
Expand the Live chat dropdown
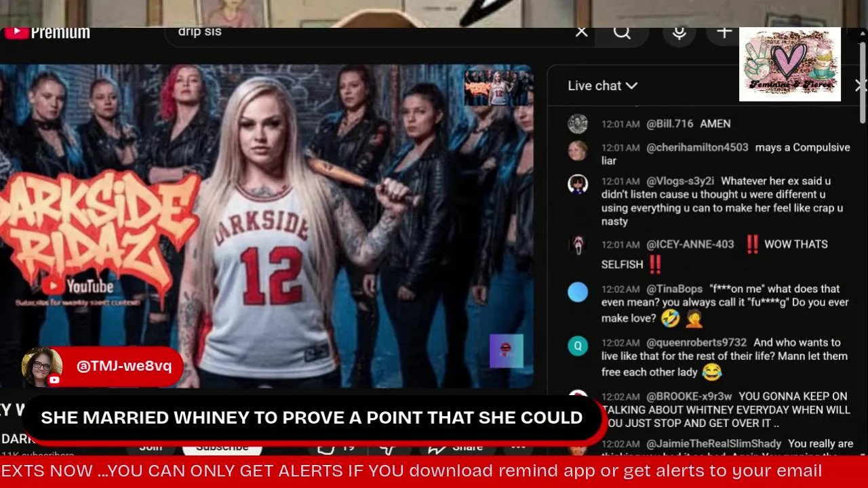pos(603,85)
